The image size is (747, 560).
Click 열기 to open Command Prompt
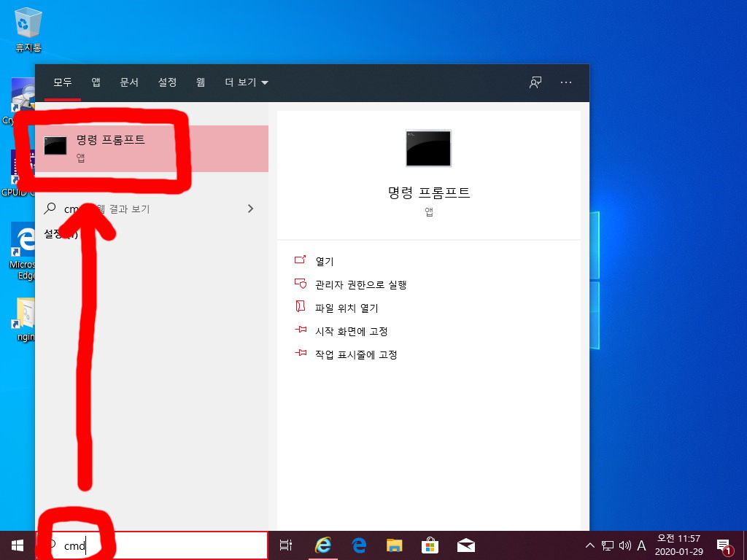[x=325, y=262]
